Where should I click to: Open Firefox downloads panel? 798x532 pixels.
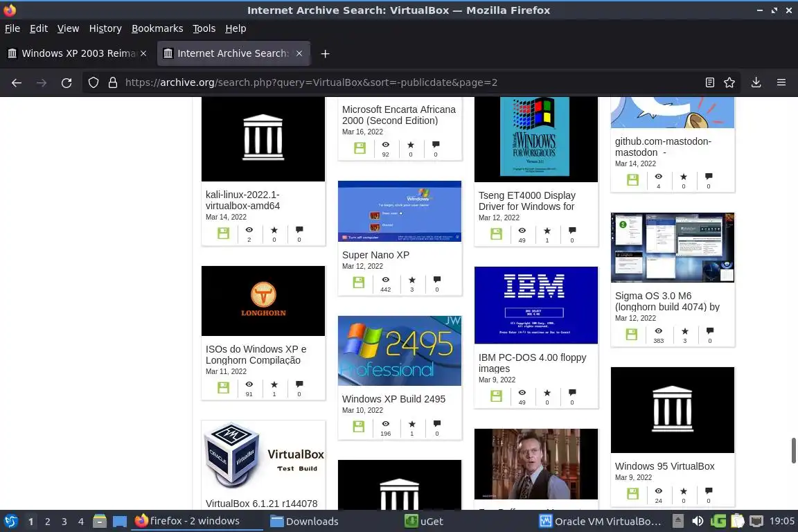tap(756, 82)
